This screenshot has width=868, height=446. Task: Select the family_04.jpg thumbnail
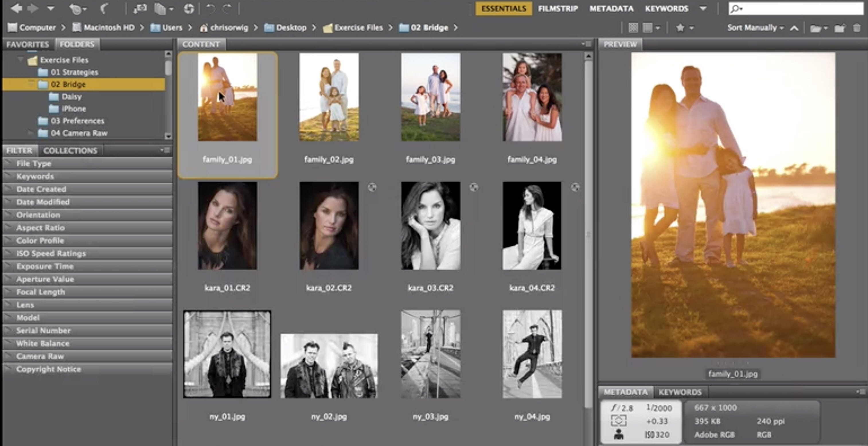click(x=532, y=97)
